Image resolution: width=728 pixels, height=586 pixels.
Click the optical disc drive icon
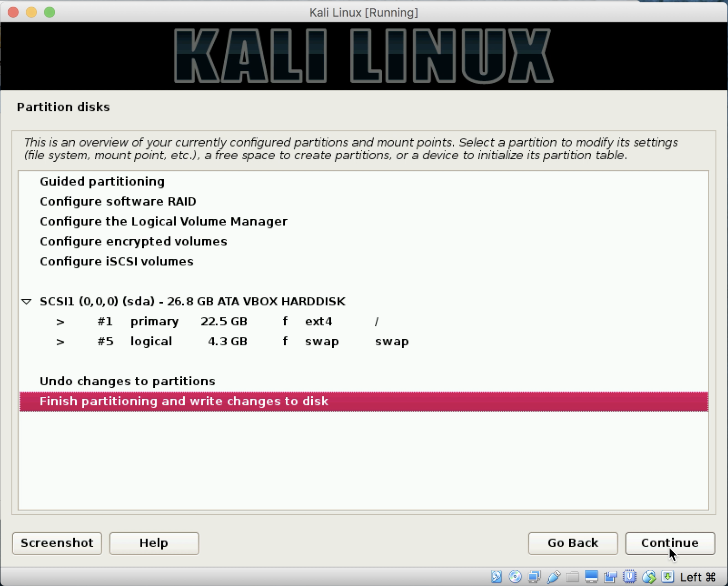tap(515, 577)
